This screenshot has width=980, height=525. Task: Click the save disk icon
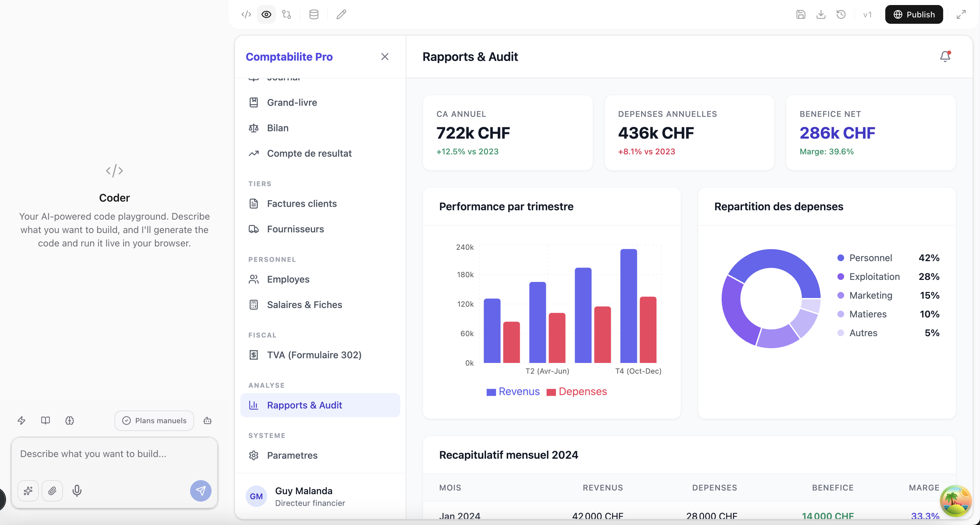801,14
